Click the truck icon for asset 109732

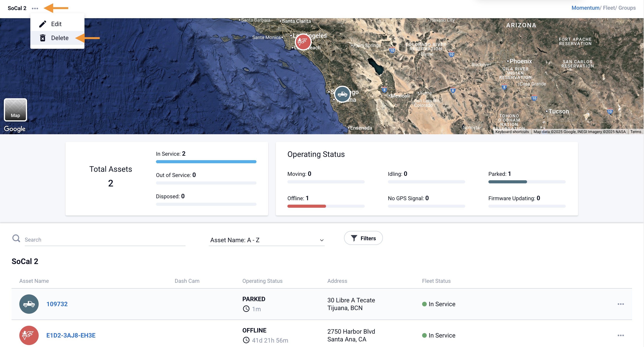[29, 304]
